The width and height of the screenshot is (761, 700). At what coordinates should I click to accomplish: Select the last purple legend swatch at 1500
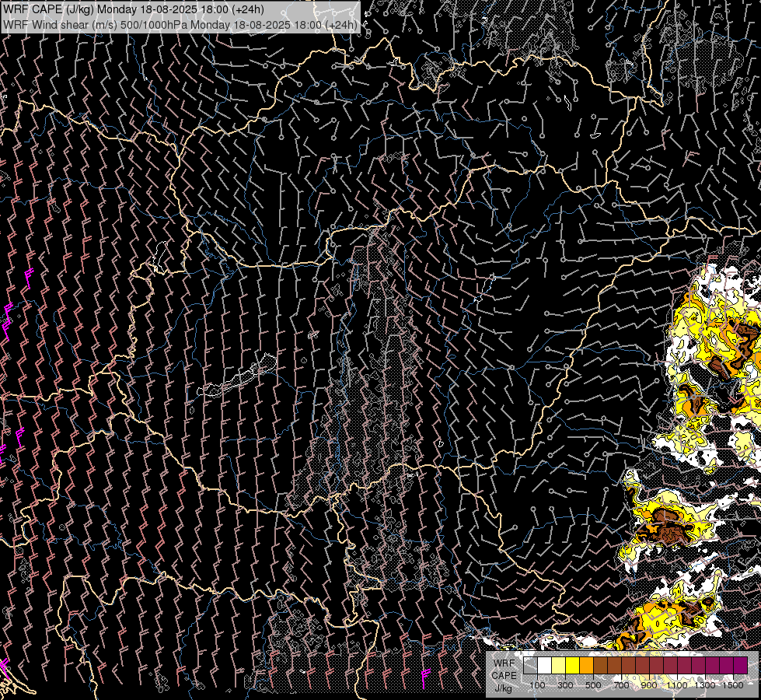[741, 665]
